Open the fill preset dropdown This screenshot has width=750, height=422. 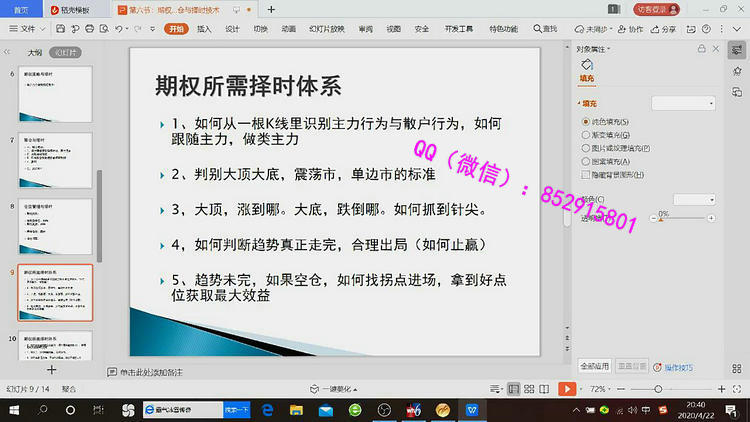683,103
